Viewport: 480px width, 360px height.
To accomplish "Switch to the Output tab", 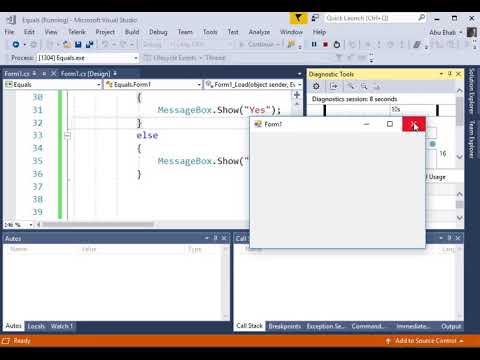I will [x=451, y=326].
